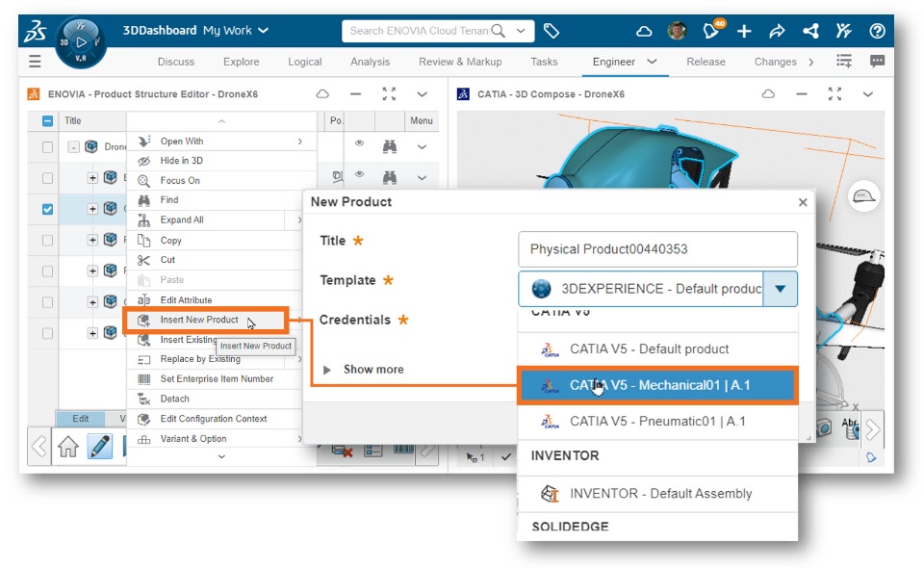Click the search magnifier icon
924x568 pixels.
pos(498,31)
